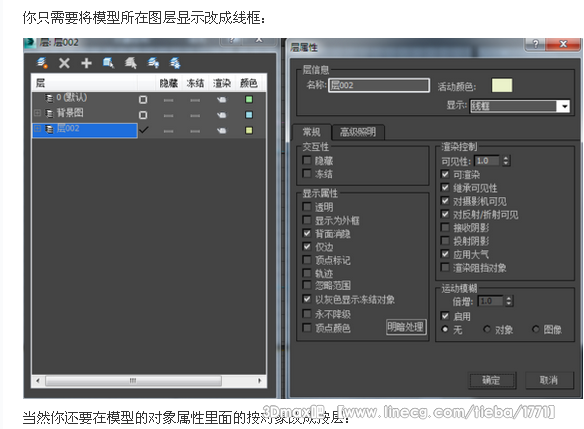Click the layer list left scroll arrow

tap(38, 381)
